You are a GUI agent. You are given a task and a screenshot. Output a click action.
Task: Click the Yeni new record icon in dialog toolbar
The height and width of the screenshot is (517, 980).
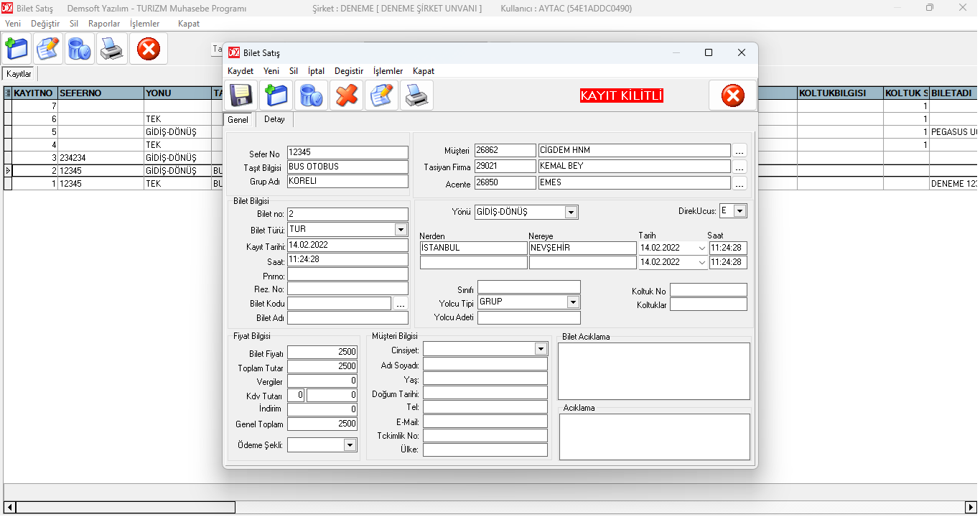[276, 96]
